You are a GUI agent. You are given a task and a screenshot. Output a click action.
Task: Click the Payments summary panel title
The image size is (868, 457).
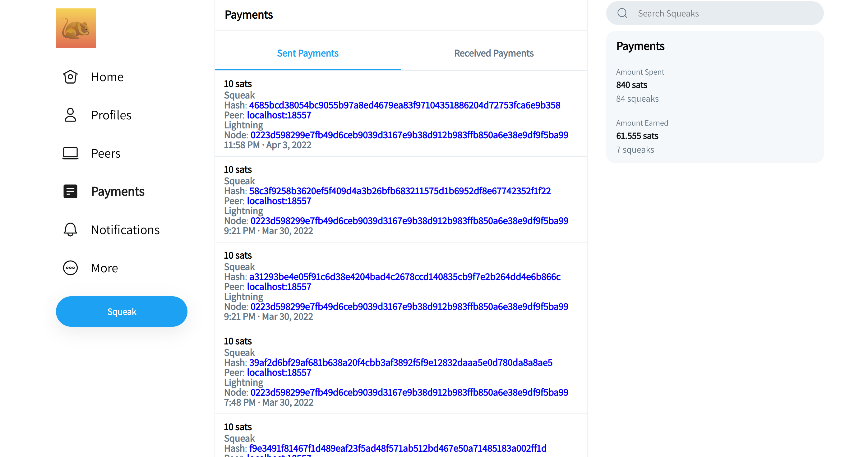[x=640, y=46]
